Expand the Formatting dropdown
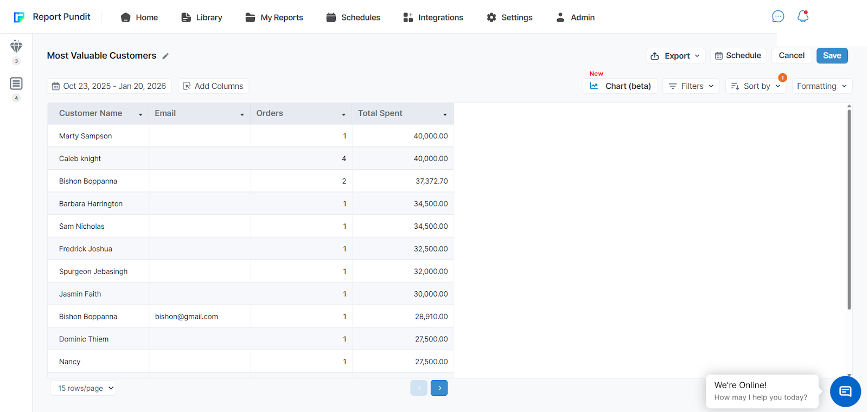This screenshot has width=868, height=412. point(822,86)
